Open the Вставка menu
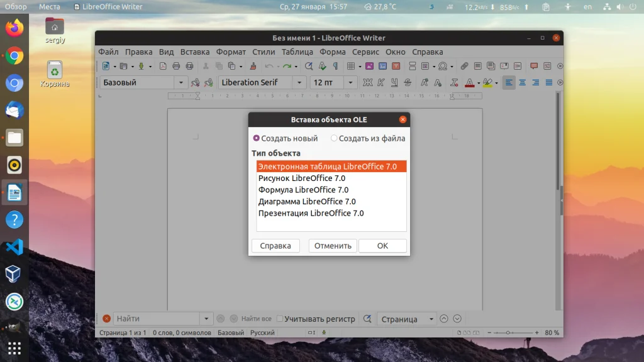644x362 pixels. coord(195,52)
